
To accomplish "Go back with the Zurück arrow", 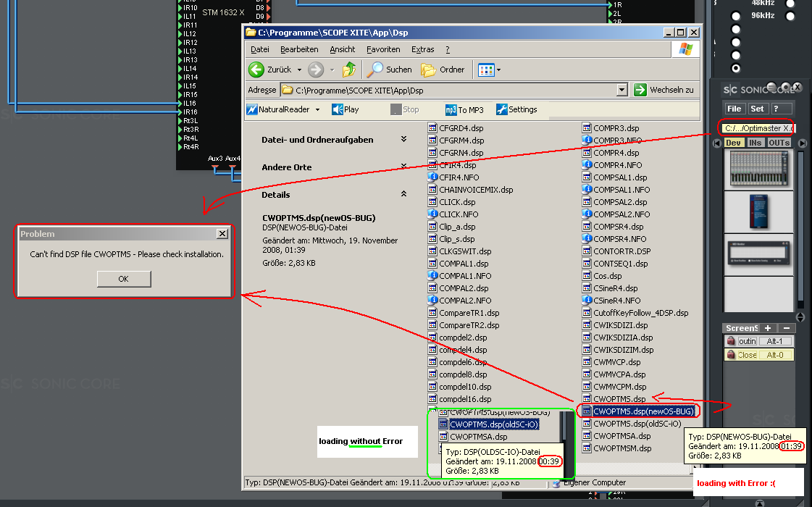I will pyautogui.click(x=256, y=70).
